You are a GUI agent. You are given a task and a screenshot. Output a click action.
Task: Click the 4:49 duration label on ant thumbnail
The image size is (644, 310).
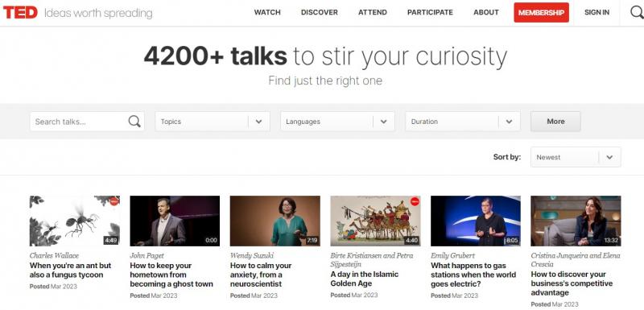click(111, 240)
